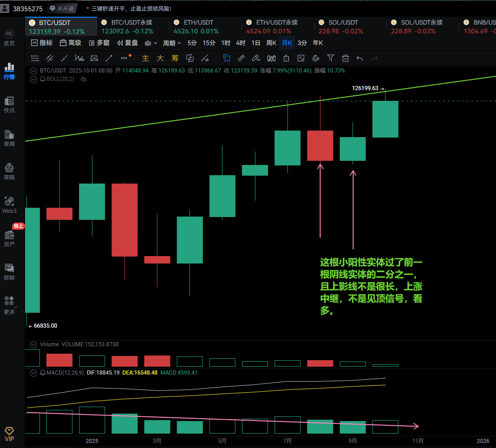This screenshot has height=448, width=496.
Task: Select the lock drawings icon
Action: (286, 58)
